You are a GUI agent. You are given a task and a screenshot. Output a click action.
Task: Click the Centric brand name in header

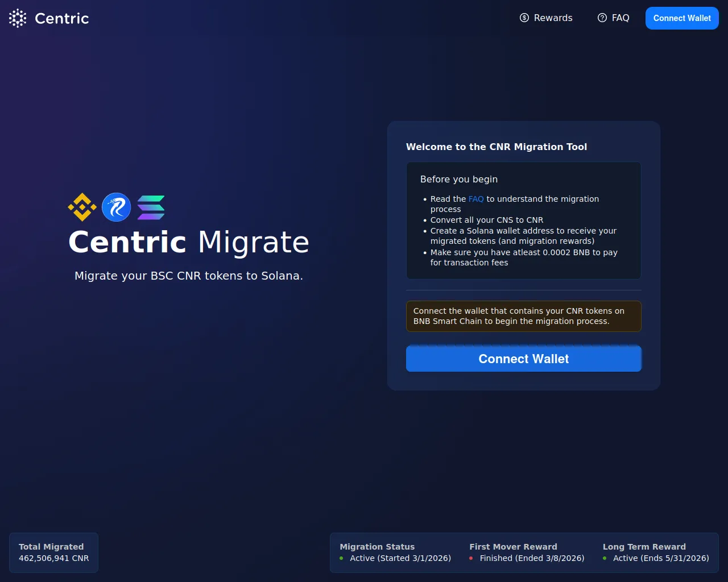click(61, 18)
